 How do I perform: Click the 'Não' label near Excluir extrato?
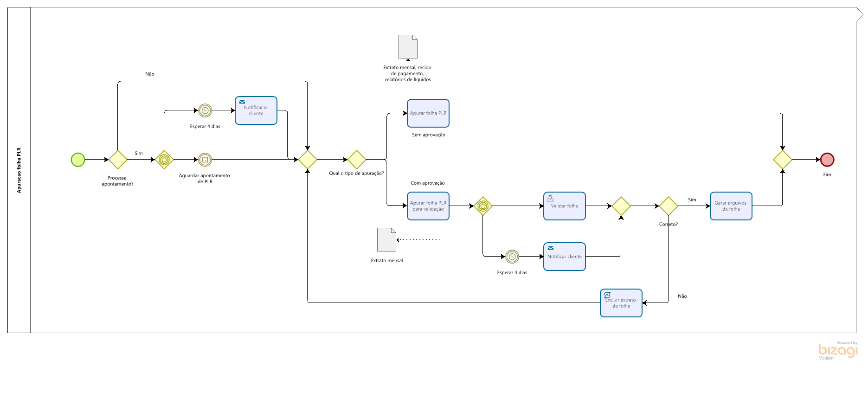point(682,296)
